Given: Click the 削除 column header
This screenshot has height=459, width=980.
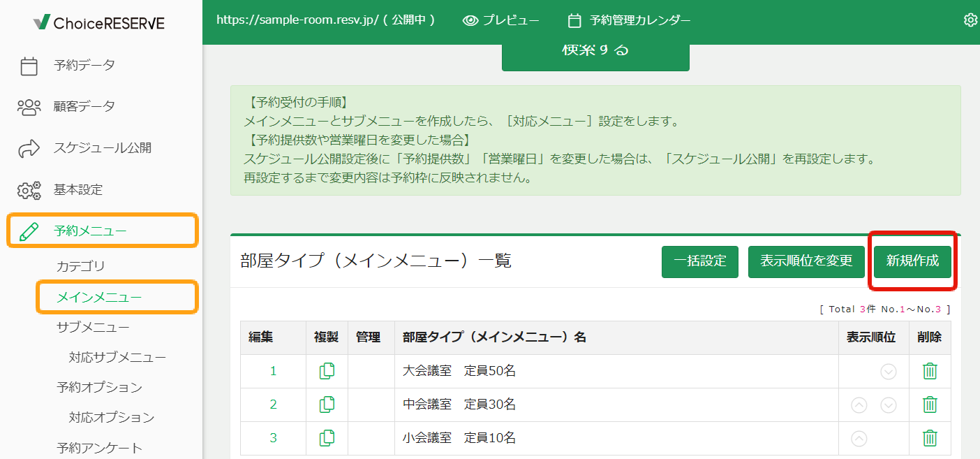Looking at the screenshot, I should (930, 338).
